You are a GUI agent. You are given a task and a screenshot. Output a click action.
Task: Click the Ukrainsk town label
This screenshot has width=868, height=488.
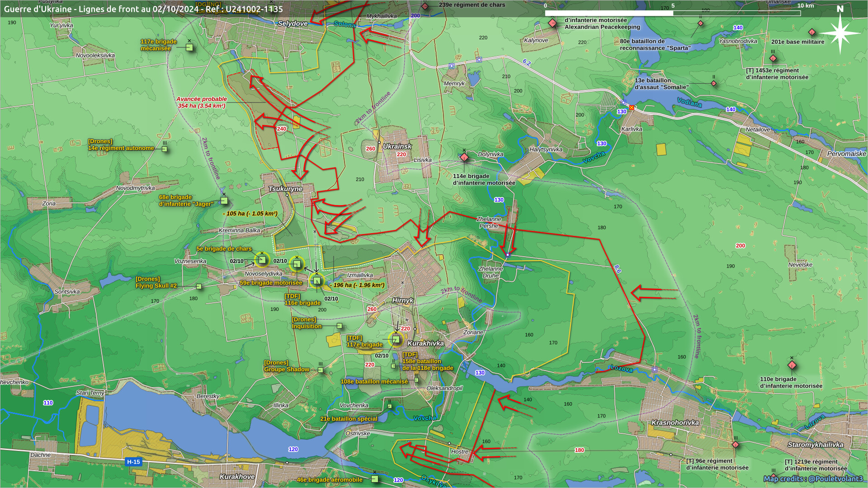point(397,146)
